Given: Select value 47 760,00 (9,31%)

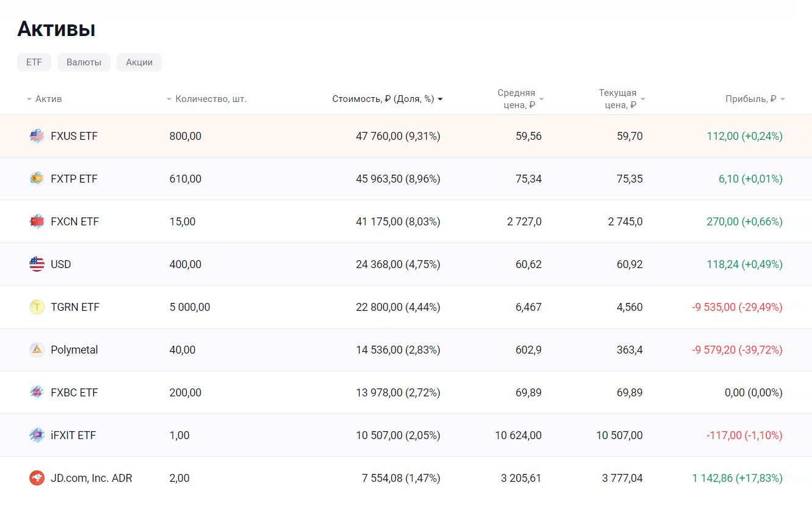Looking at the screenshot, I should pyautogui.click(x=398, y=136).
